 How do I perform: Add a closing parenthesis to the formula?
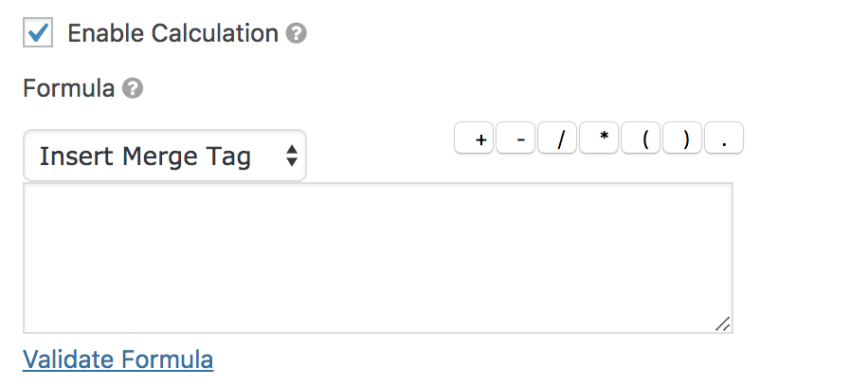[x=682, y=138]
